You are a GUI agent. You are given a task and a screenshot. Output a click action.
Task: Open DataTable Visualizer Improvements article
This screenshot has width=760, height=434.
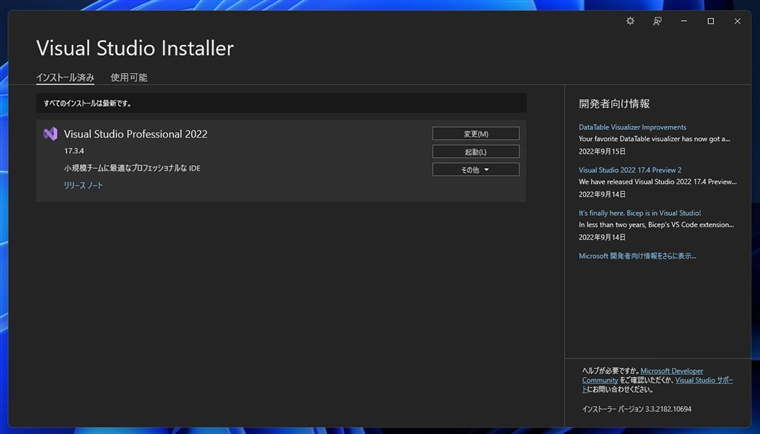coord(632,127)
